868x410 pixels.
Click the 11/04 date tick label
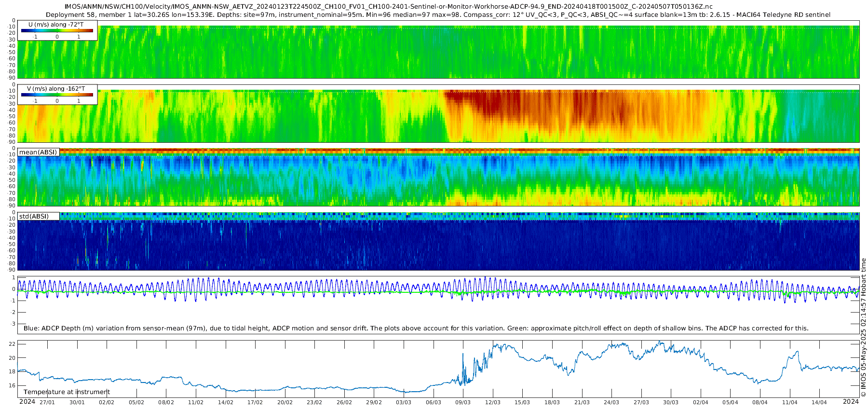789,402
